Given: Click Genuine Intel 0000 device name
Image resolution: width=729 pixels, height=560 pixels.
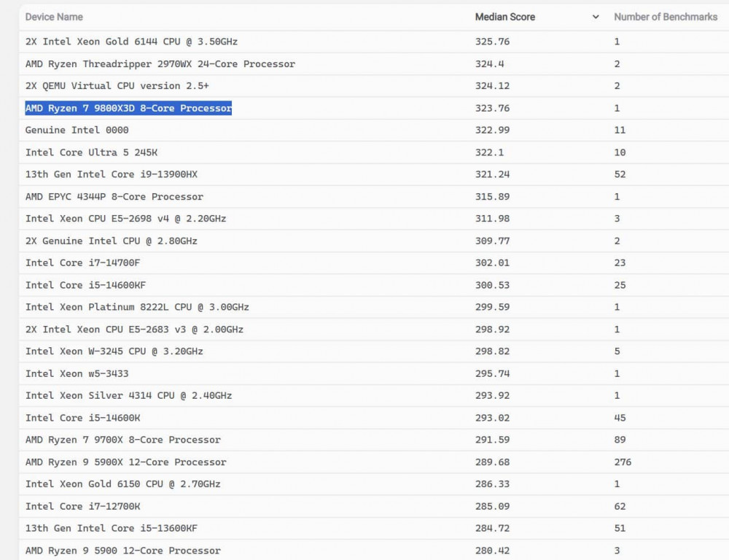Looking at the screenshot, I should pos(77,131).
